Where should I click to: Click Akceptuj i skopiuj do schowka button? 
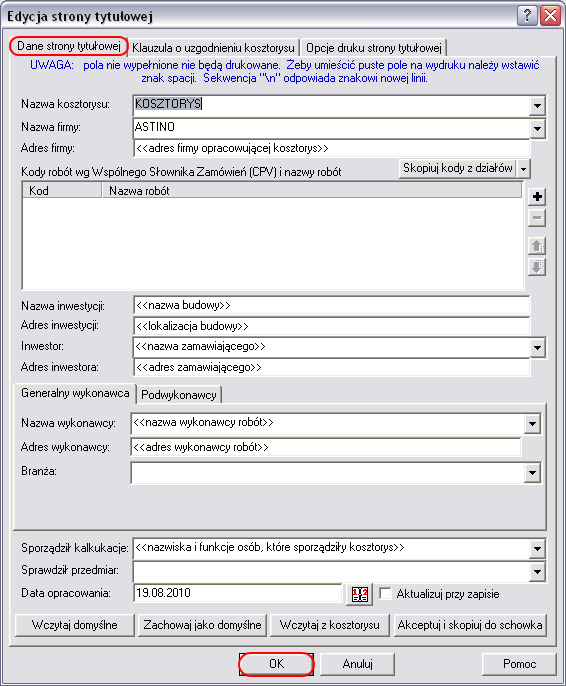click(470, 625)
